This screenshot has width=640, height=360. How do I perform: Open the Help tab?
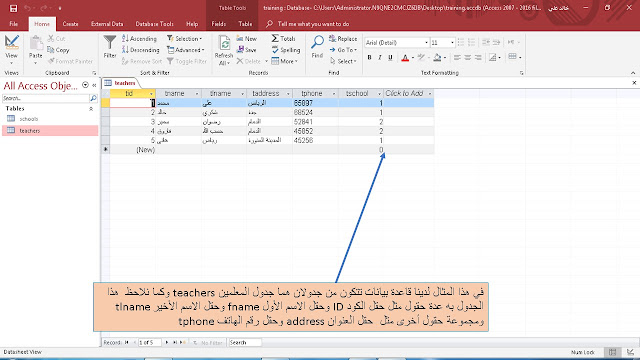(x=192, y=24)
